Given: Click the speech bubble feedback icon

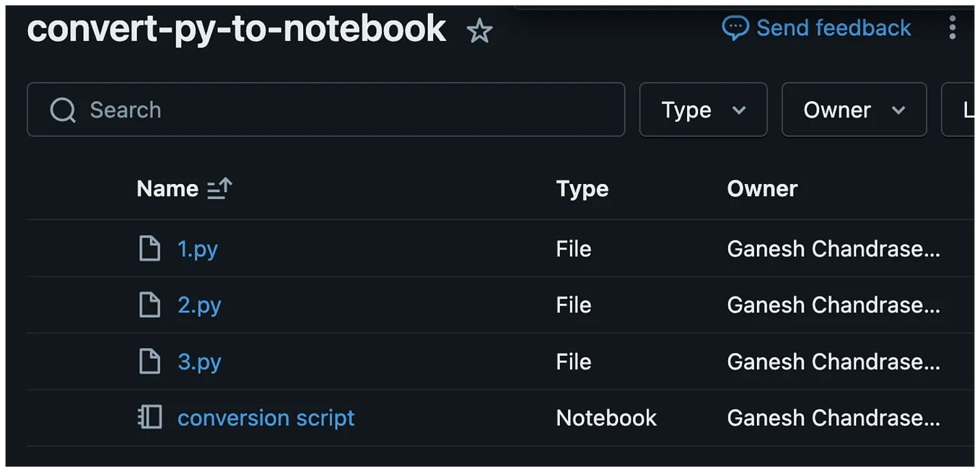Looking at the screenshot, I should point(734,27).
